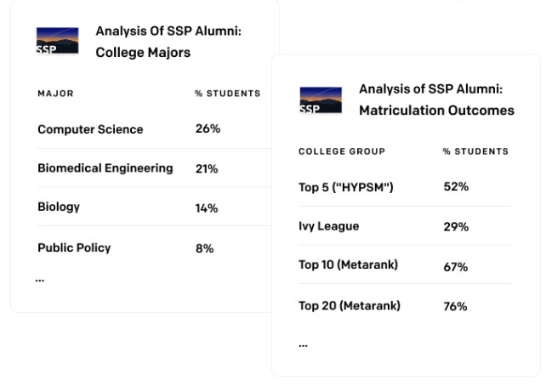Open the College Majors analysis title
Viewport: 552px width, 392px height.
[x=168, y=42]
